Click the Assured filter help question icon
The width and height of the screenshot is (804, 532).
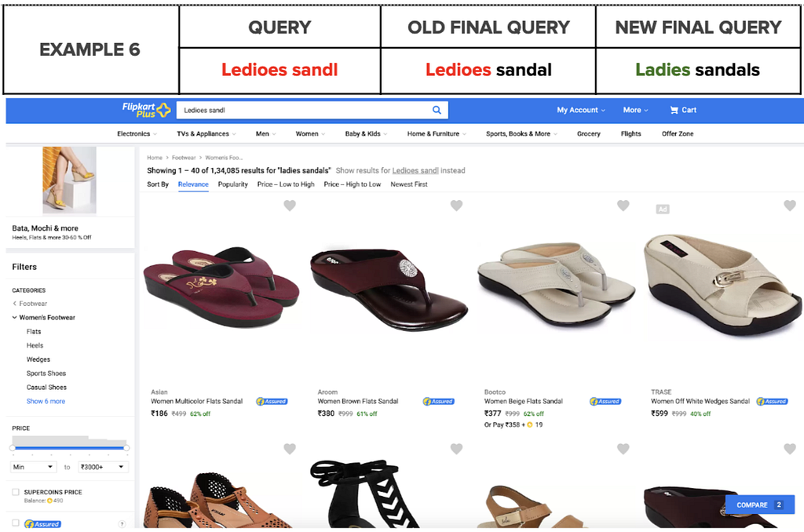coord(122,524)
